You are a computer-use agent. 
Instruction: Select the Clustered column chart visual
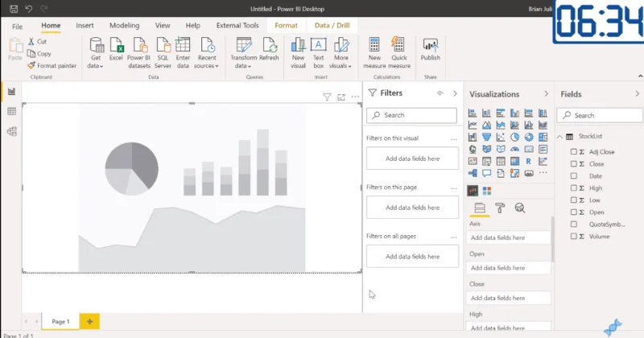[514, 113]
